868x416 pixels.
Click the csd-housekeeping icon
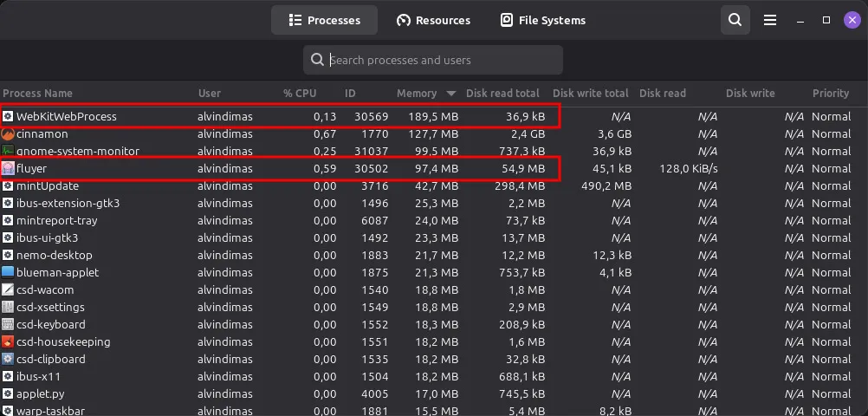[8, 341]
